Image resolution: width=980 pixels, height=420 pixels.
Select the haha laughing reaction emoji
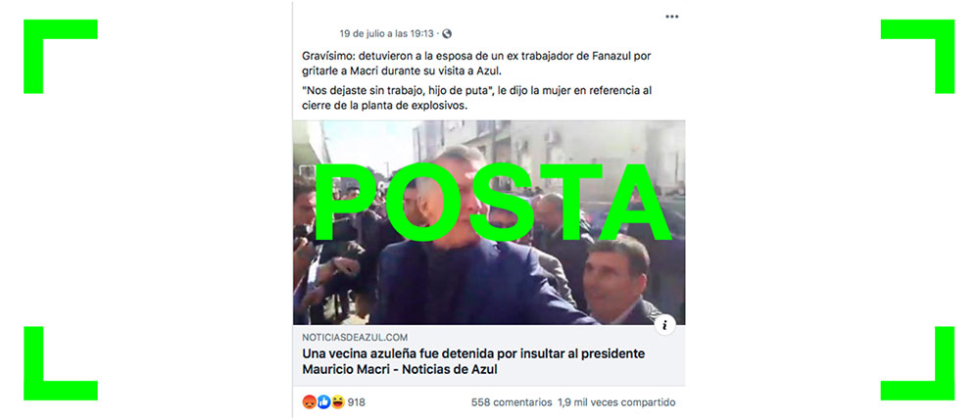click(x=338, y=402)
